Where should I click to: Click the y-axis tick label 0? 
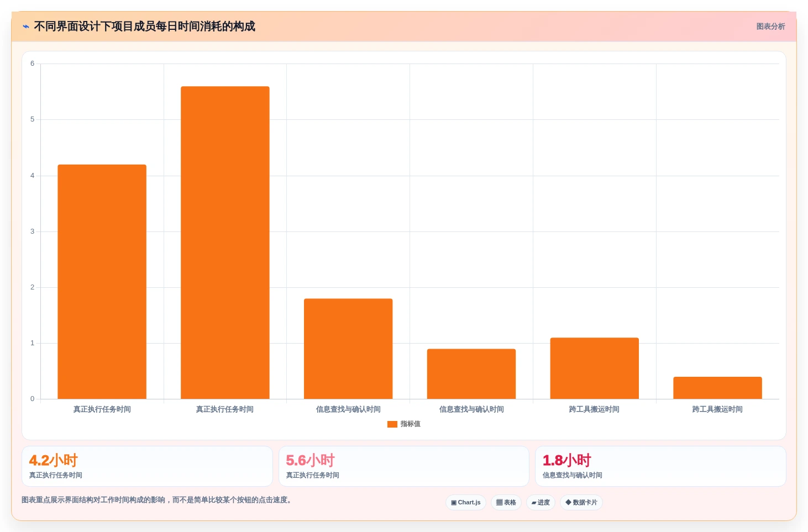tap(32, 399)
